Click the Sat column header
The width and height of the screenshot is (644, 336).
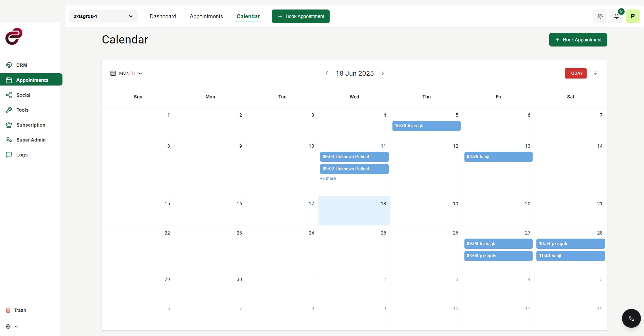tap(571, 97)
